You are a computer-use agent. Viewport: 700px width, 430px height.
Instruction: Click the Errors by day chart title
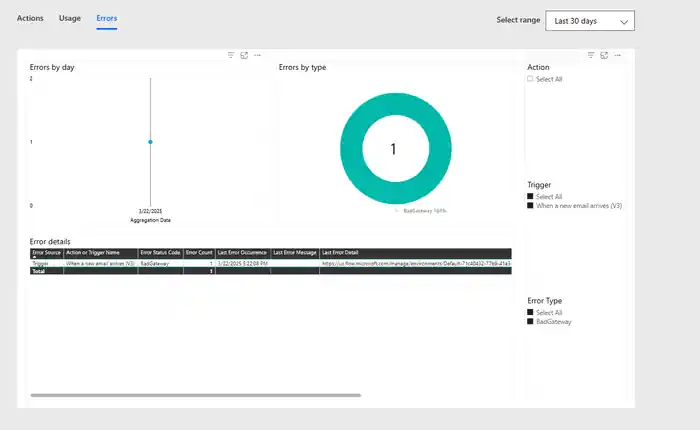(52, 67)
